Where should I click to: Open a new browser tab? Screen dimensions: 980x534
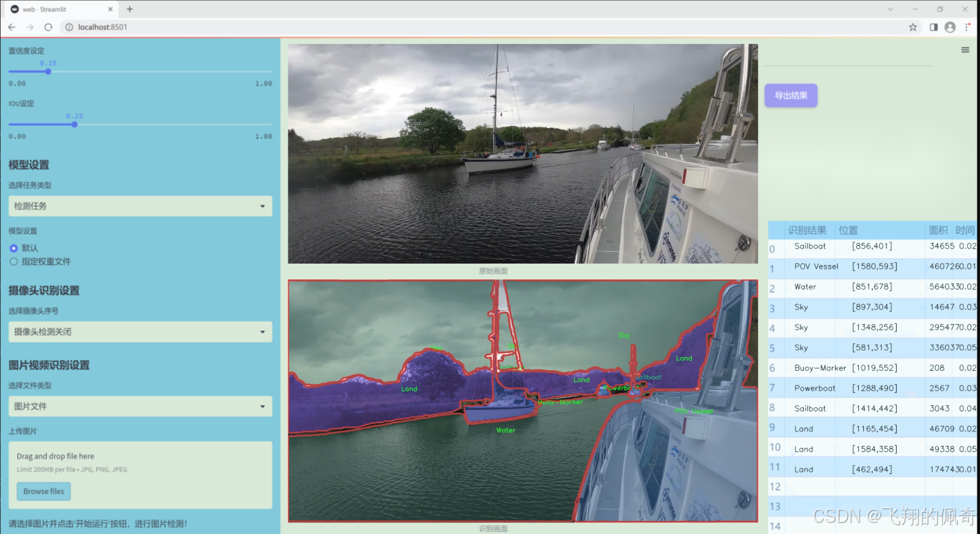(x=129, y=9)
